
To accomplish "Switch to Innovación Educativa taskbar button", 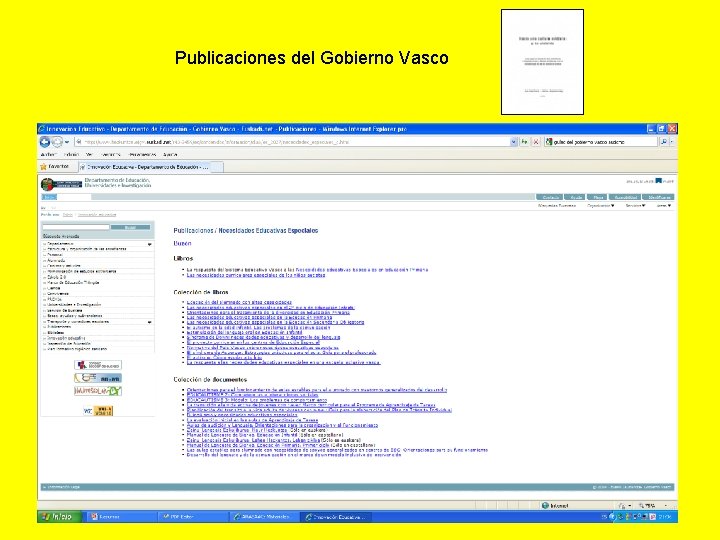I will (x=336, y=517).
